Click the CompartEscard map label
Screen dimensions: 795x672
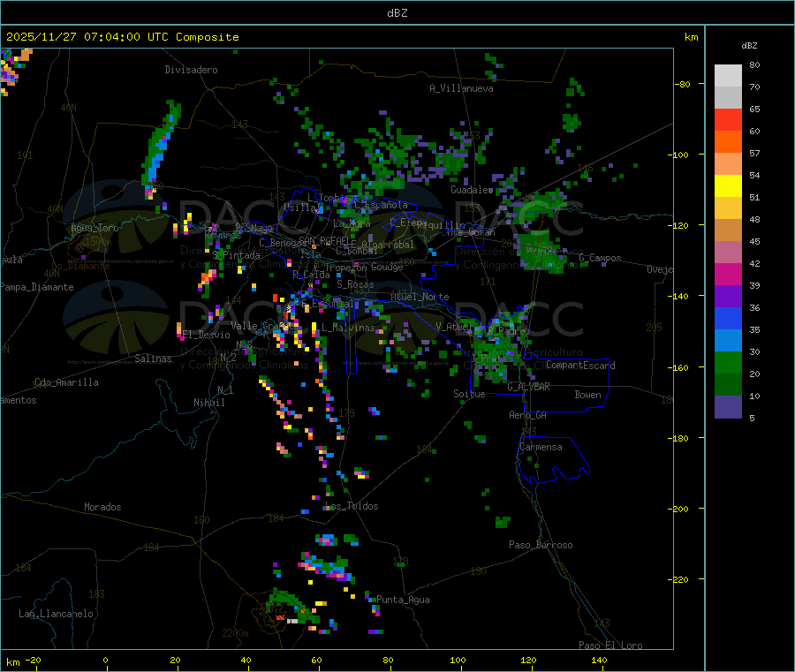tap(580, 366)
